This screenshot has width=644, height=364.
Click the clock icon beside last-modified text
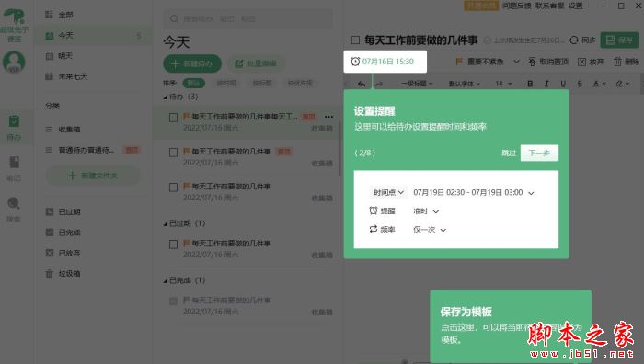(x=487, y=40)
